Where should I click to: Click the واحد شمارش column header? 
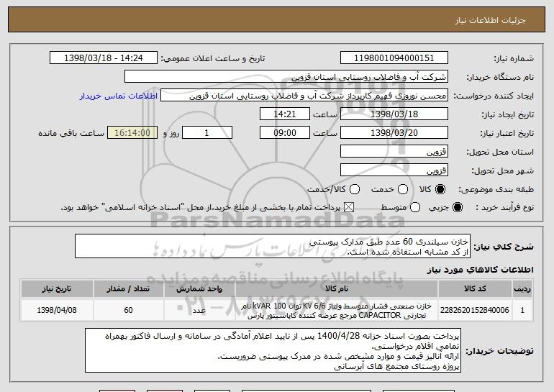(x=199, y=289)
